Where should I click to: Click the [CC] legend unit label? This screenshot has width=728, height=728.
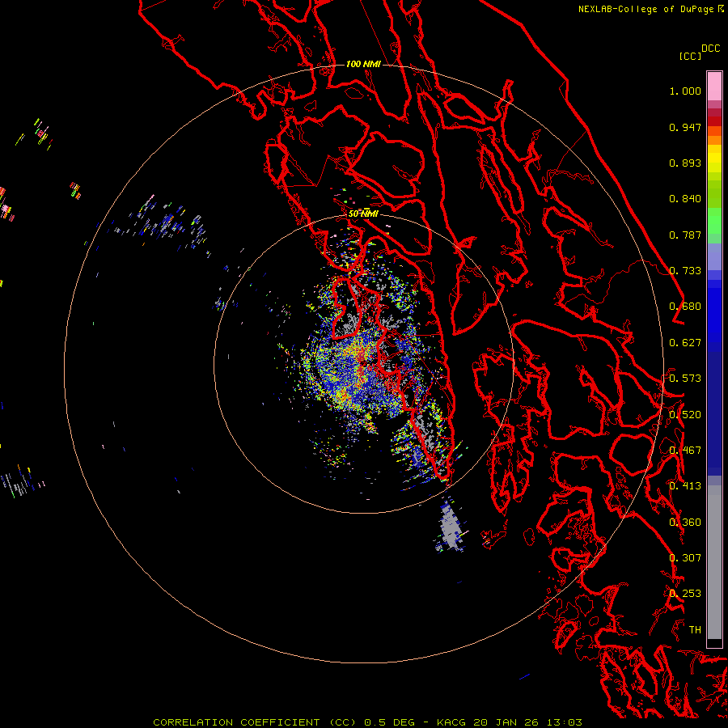(690, 56)
